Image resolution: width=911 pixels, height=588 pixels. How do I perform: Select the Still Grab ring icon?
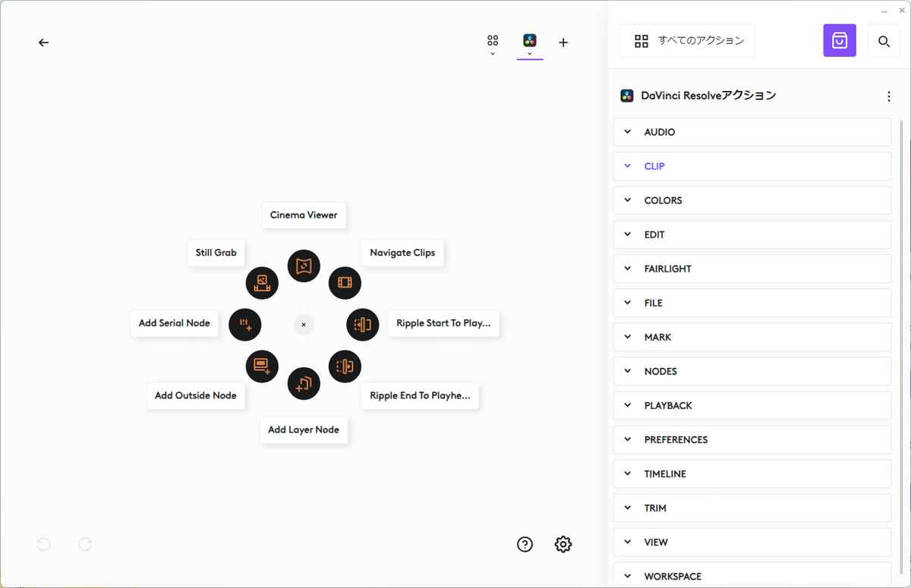[x=262, y=283]
